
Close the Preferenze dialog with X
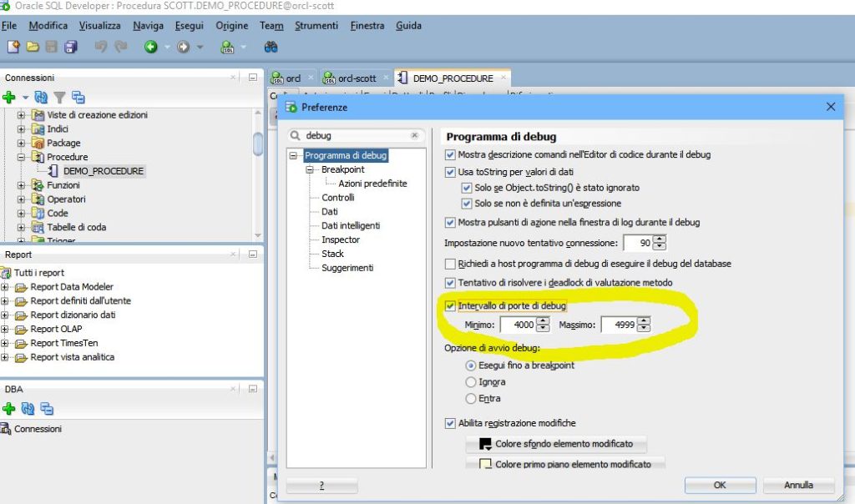(x=831, y=106)
